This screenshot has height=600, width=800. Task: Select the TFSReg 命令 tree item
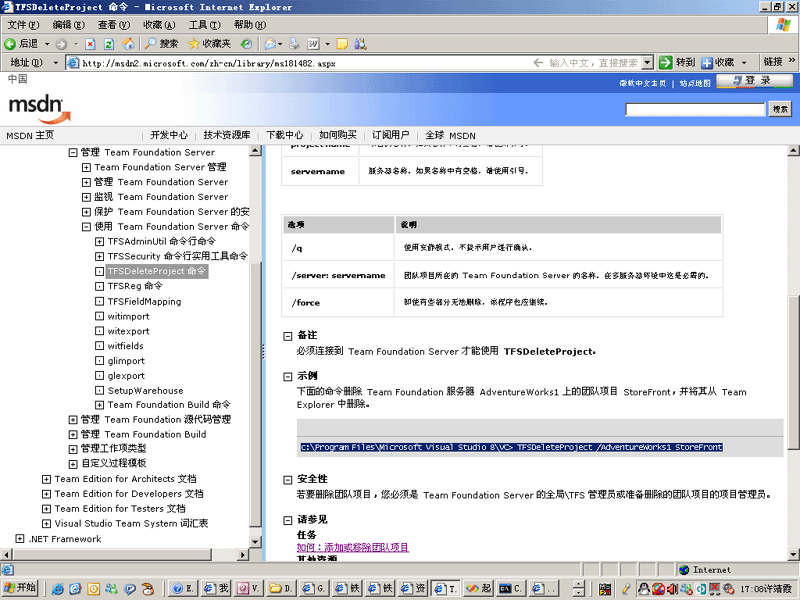[135, 286]
